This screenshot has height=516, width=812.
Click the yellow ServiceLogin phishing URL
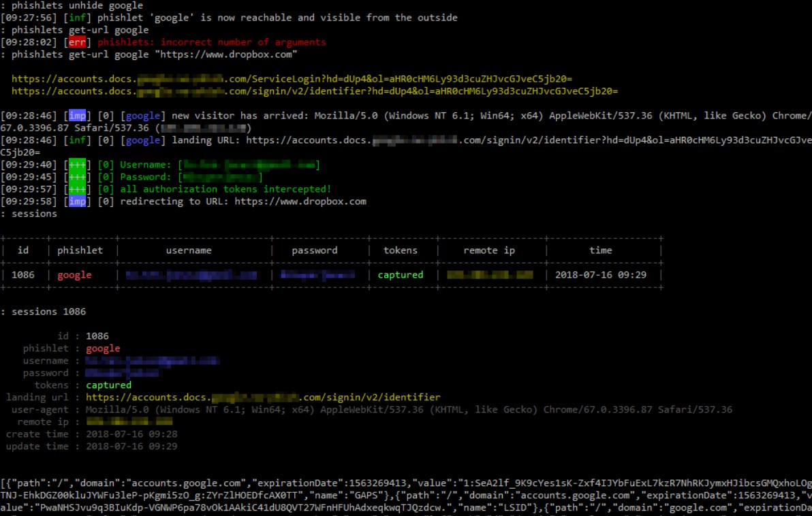coord(292,79)
